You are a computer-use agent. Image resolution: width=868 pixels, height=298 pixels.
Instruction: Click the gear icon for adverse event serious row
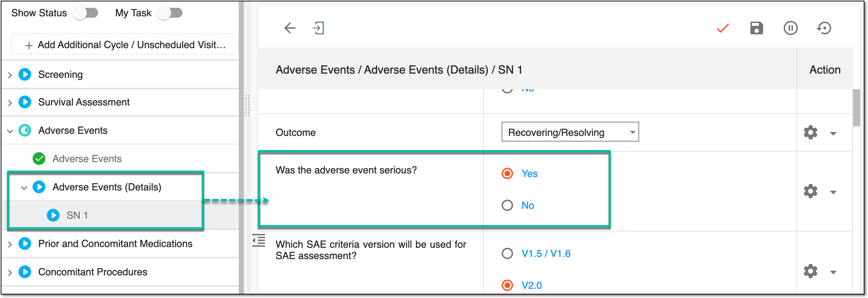pos(810,191)
